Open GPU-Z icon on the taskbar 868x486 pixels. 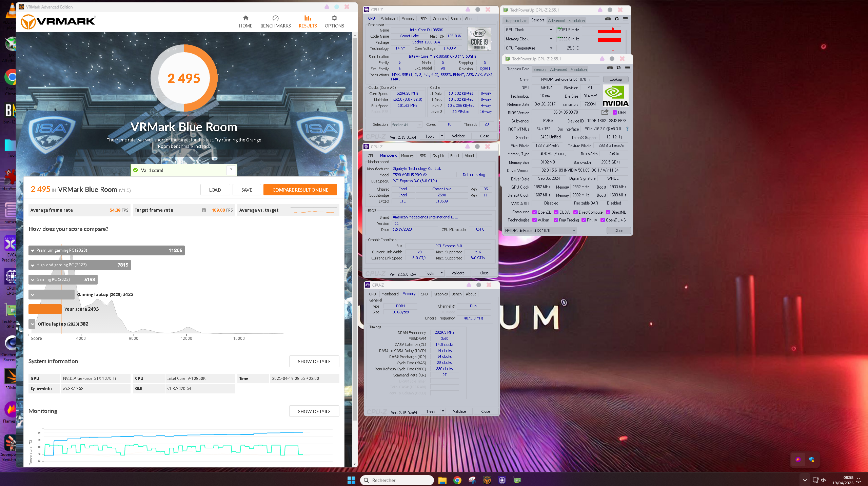pyautogui.click(x=517, y=480)
